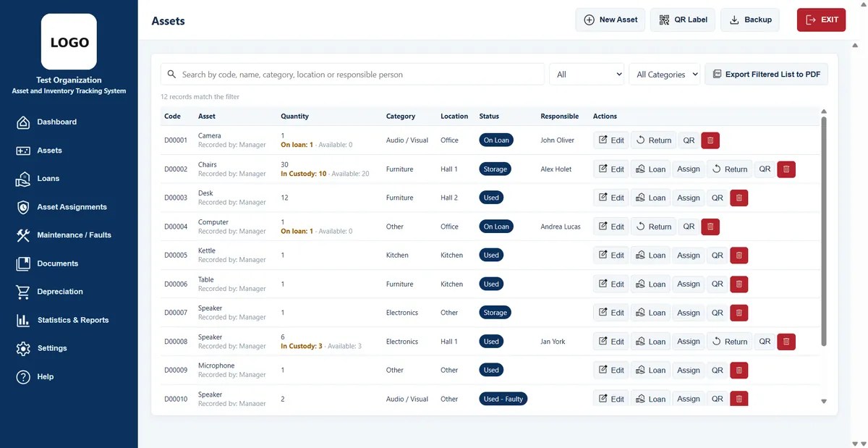Screen dimensions: 868x448
Task: Click the 'Used - Faulty' status badge
Action: click(503, 399)
